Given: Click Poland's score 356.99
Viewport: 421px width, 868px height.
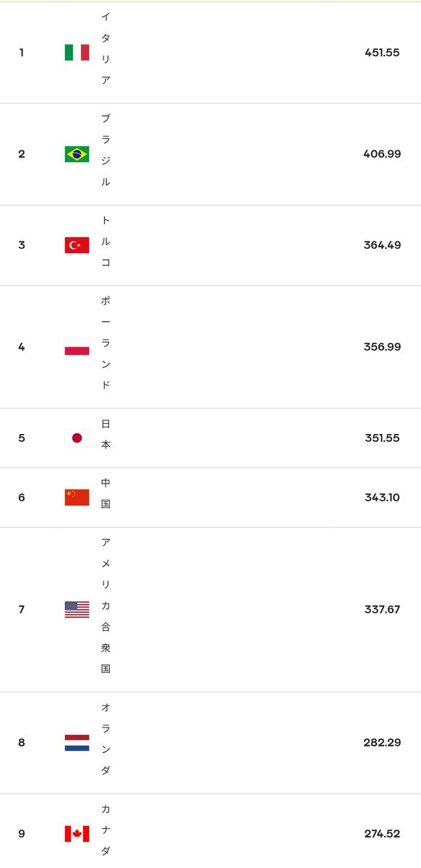Looking at the screenshot, I should (382, 347).
